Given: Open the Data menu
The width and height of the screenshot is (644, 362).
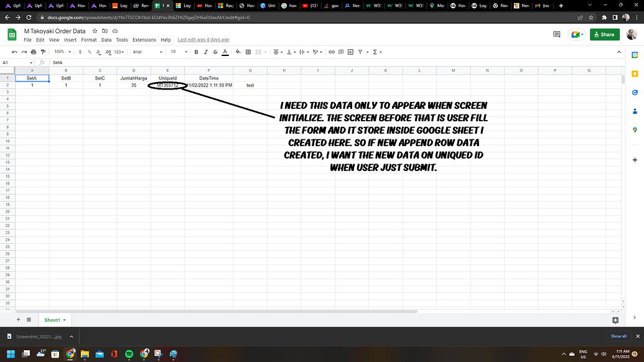Looking at the screenshot, I should click(x=107, y=40).
